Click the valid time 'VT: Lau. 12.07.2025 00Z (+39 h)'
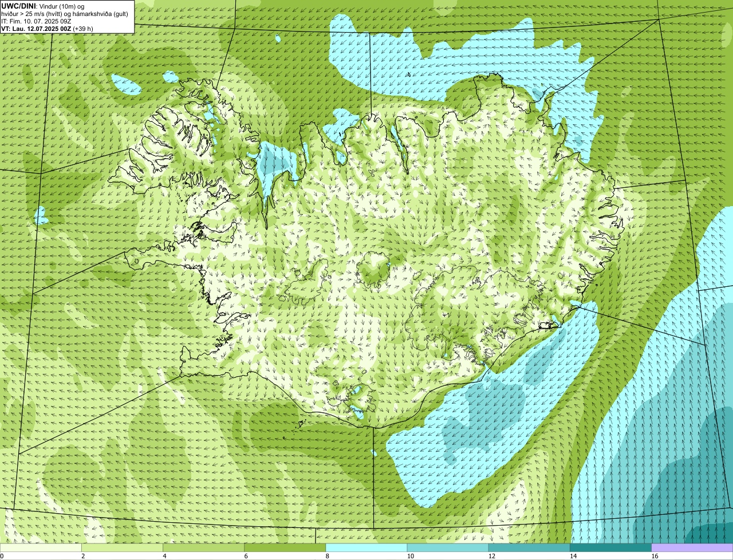Viewport: 733px width, 560px height. (x=47, y=28)
